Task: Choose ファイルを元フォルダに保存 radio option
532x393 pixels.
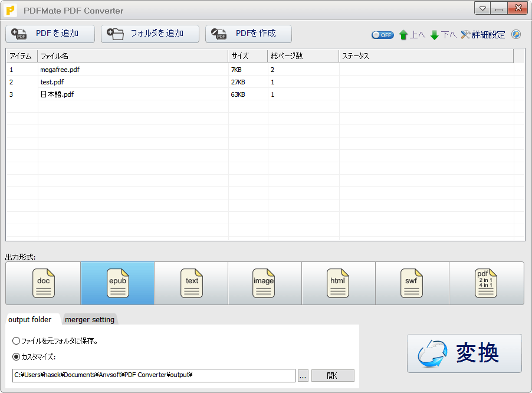Action: [x=55, y=340]
